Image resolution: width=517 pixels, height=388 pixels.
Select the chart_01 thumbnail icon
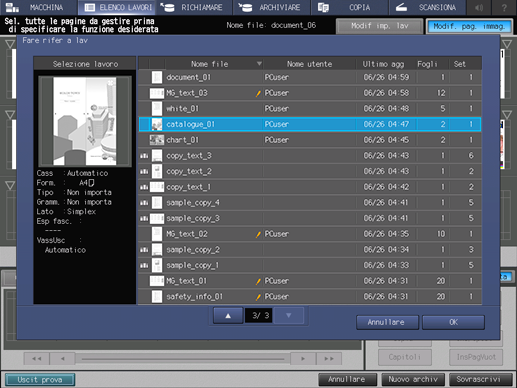[x=157, y=140]
